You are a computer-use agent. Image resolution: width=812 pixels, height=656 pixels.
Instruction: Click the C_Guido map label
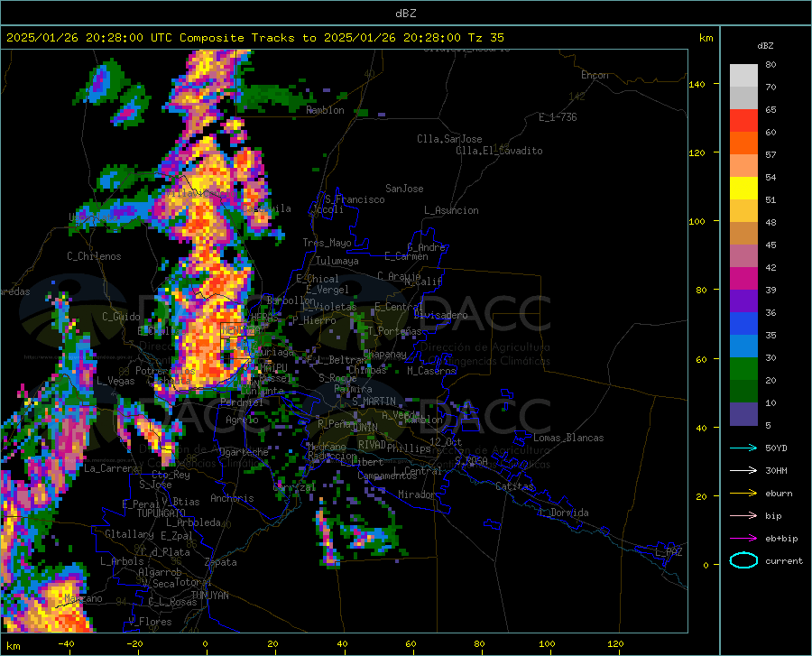[121, 317]
